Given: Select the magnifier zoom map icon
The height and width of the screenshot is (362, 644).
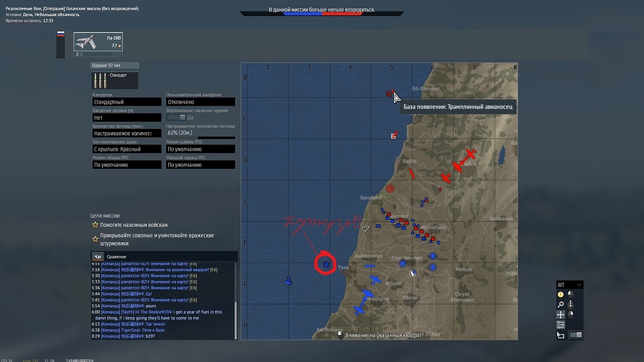Looking at the screenshot, I should [x=560, y=305].
